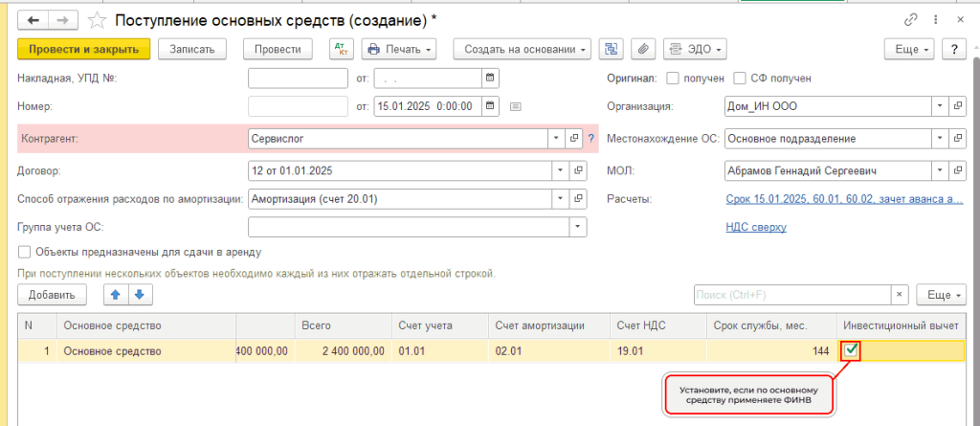Expand the Организация dropdown list
980x426 pixels.
[x=940, y=106]
